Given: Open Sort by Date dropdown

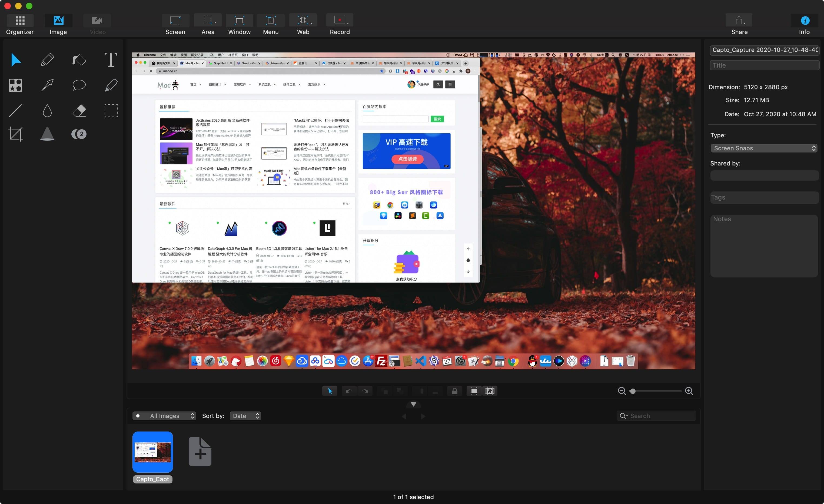Looking at the screenshot, I should point(245,416).
